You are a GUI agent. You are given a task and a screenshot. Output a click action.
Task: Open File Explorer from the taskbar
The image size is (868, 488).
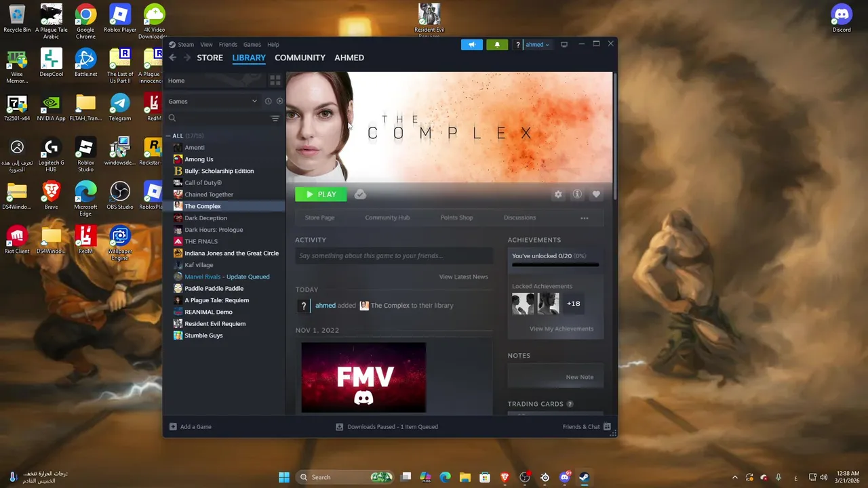coord(465,477)
